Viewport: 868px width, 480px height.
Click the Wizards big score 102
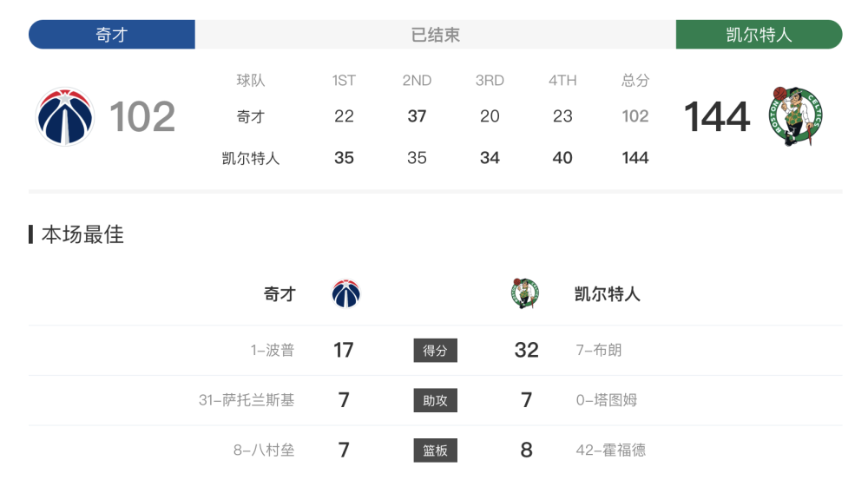coord(142,117)
